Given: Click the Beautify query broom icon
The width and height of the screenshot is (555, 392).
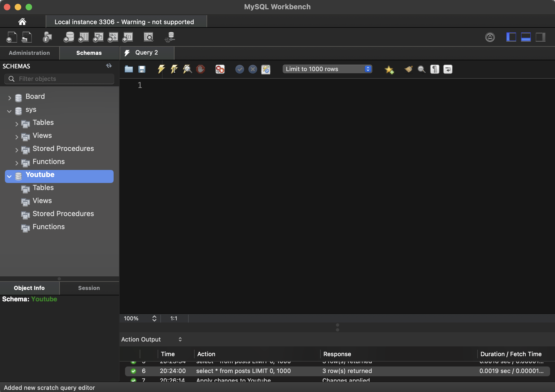Looking at the screenshot, I should click(x=409, y=69).
